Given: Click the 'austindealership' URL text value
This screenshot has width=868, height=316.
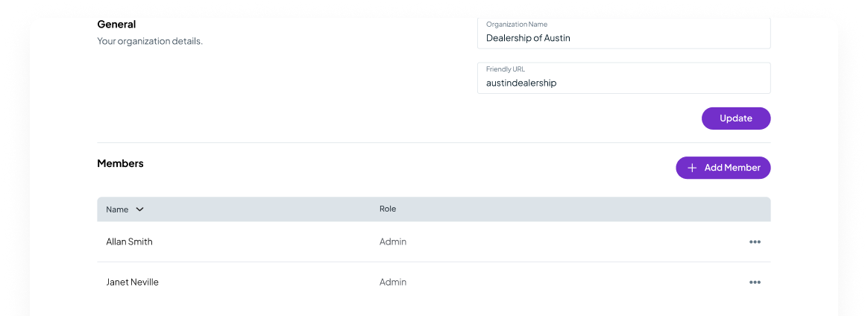Looking at the screenshot, I should [521, 83].
